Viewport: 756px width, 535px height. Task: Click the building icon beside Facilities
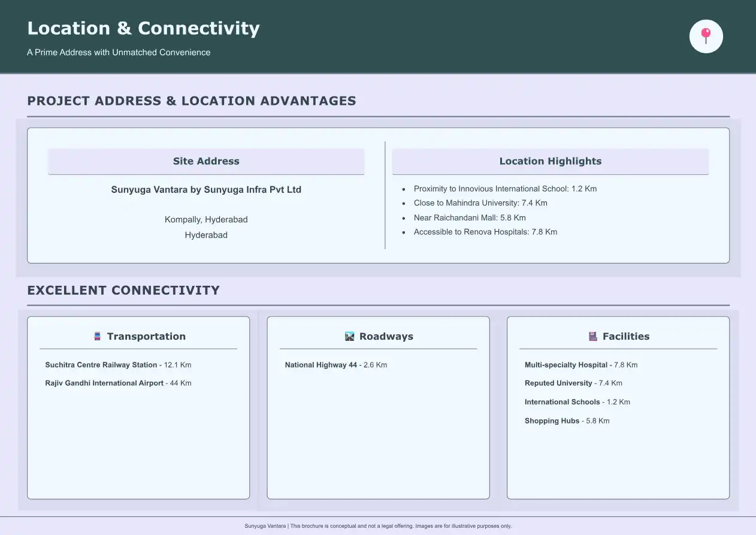point(593,337)
